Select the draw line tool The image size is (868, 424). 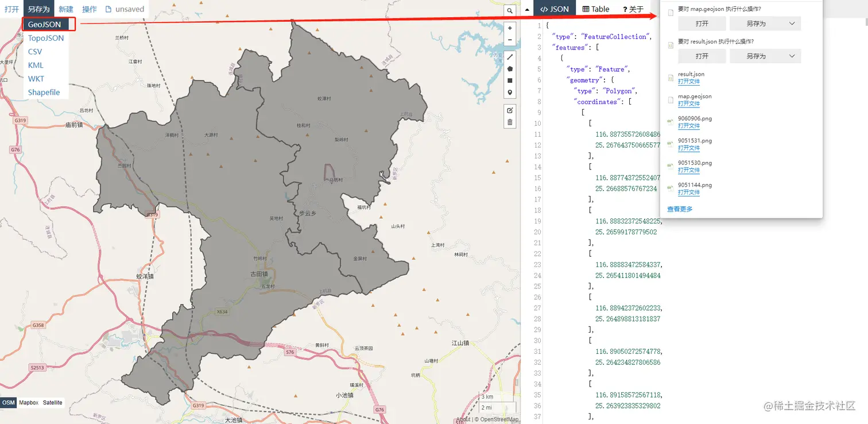[x=509, y=57]
